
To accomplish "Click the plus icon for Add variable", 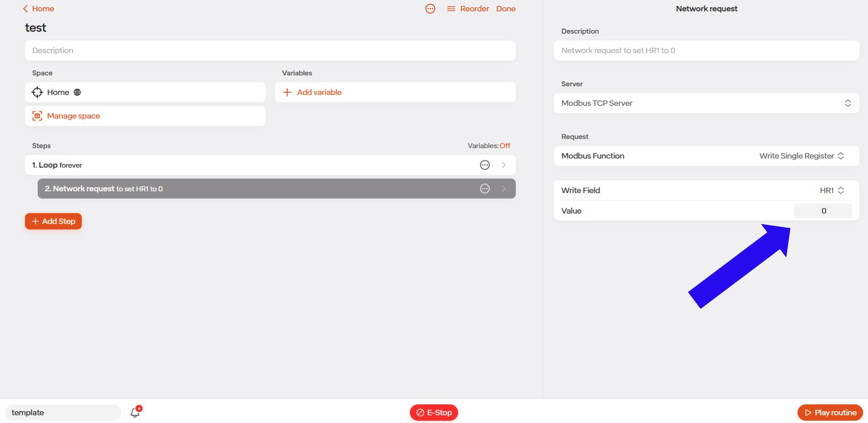I will tap(287, 92).
